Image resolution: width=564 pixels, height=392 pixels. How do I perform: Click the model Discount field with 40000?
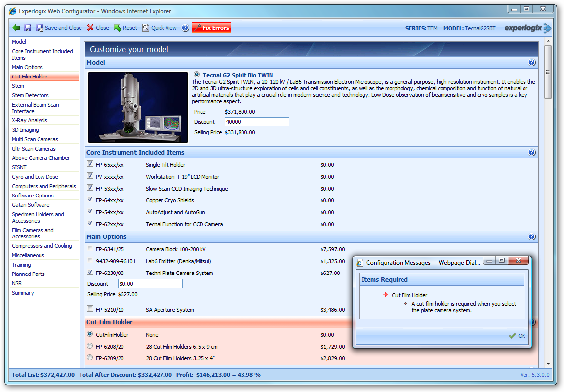click(x=257, y=122)
